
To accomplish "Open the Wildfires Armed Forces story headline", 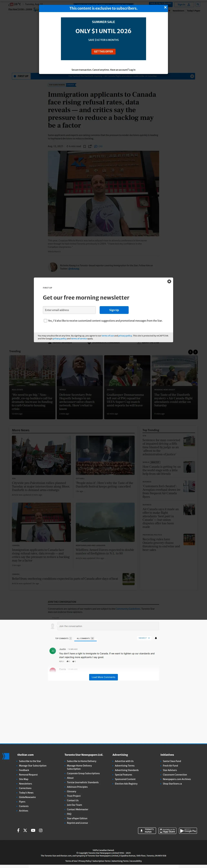I will (105, 552).
